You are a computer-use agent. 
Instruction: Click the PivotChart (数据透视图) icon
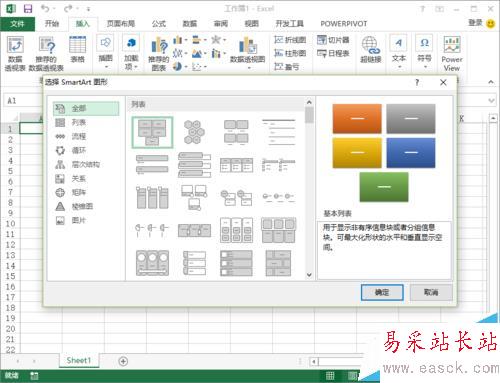(247, 52)
